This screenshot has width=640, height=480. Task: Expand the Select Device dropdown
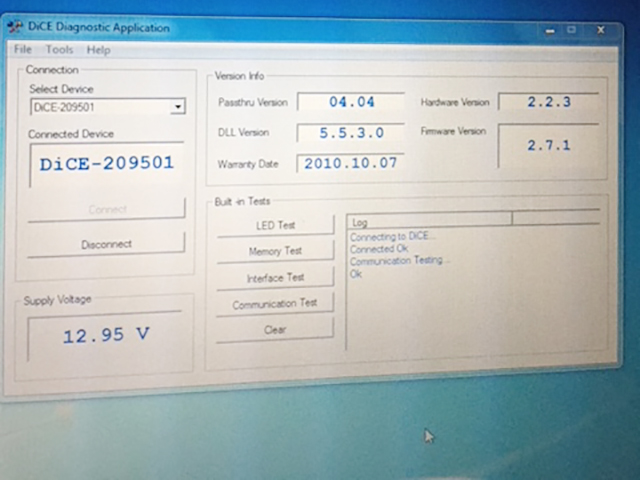[x=177, y=107]
